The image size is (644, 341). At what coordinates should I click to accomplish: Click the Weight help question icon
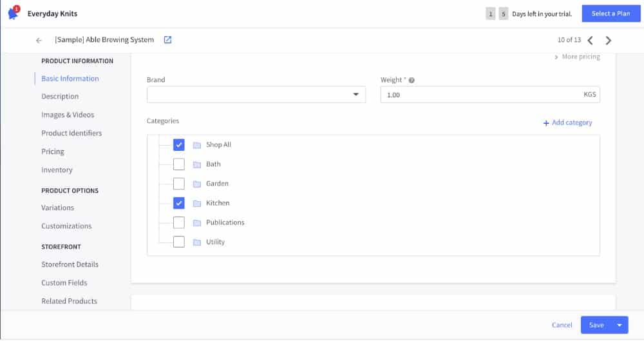pos(412,80)
